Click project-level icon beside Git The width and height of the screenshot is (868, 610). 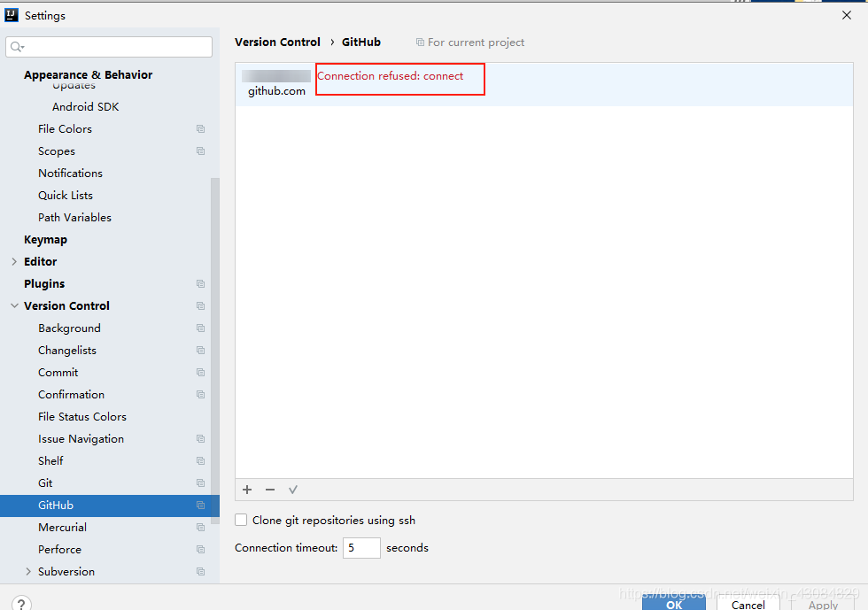(x=200, y=483)
